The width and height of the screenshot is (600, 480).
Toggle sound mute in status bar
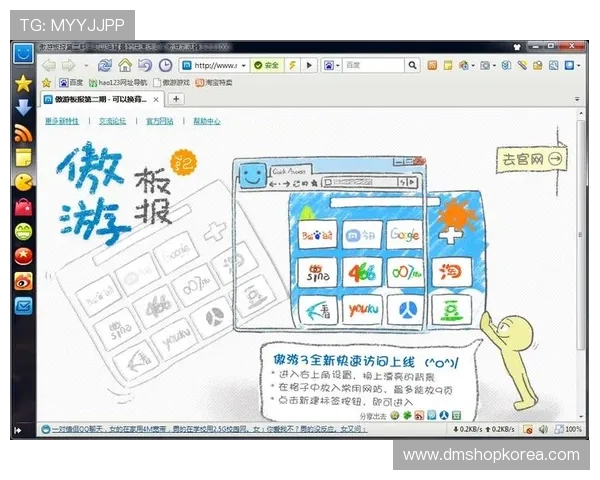point(543,429)
